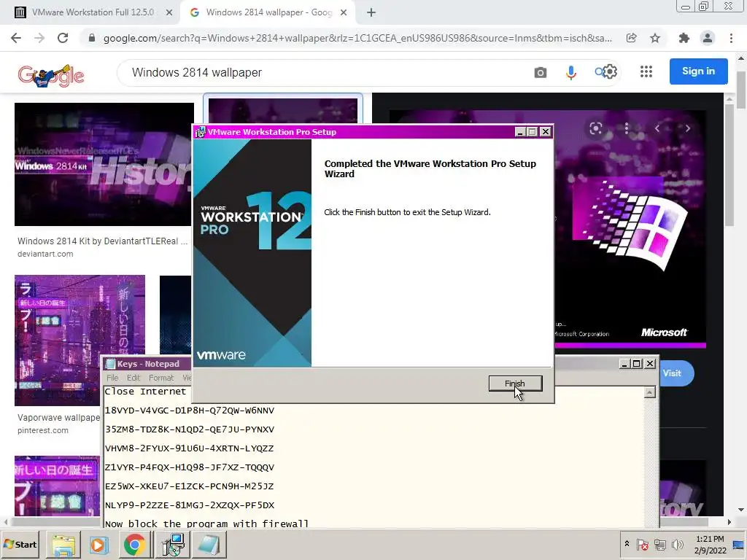Screen dimensions: 747x560
Task: Click key 35ZM8-TDZ8K-N1QD2-QE7JU-PYNXV in Notepad
Action: [190, 429]
